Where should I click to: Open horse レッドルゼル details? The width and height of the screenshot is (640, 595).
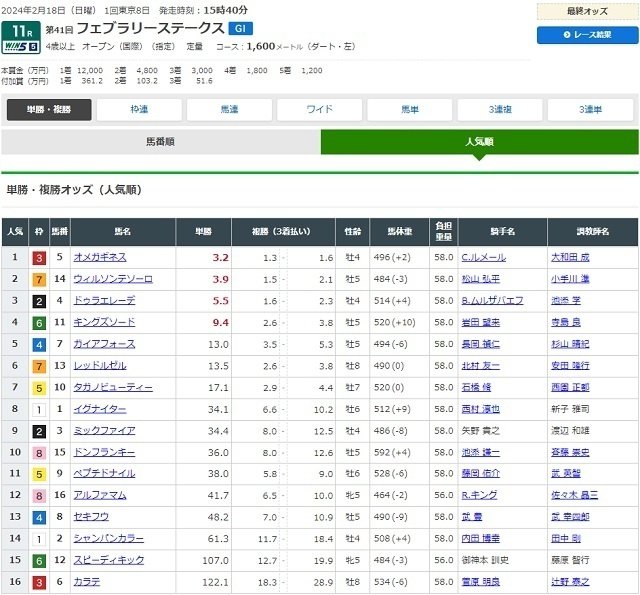tap(100, 366)
